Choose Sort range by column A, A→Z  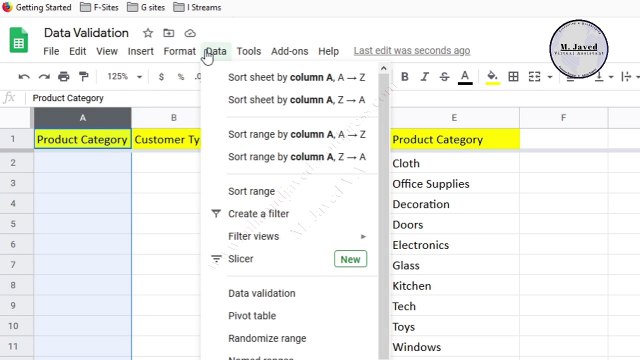(x=297, y=134)
